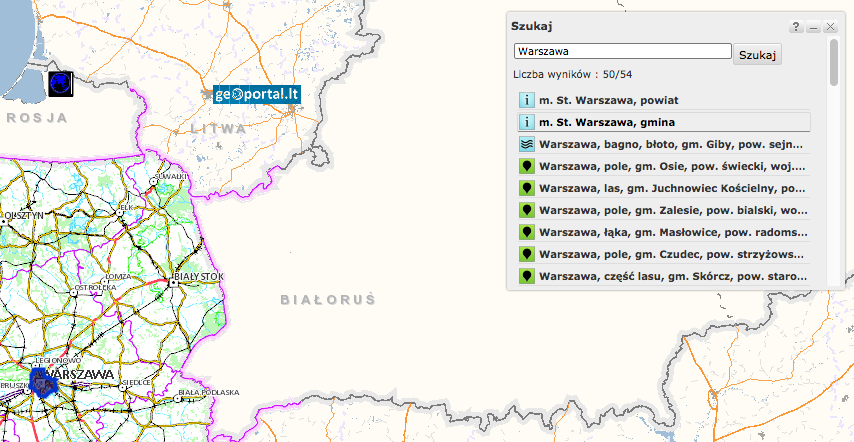Image resolution: width=854 pixels, height=442 pixels.
Task: Click the info icon for Warszawa powiat result
Action: [x=526, y=100]
